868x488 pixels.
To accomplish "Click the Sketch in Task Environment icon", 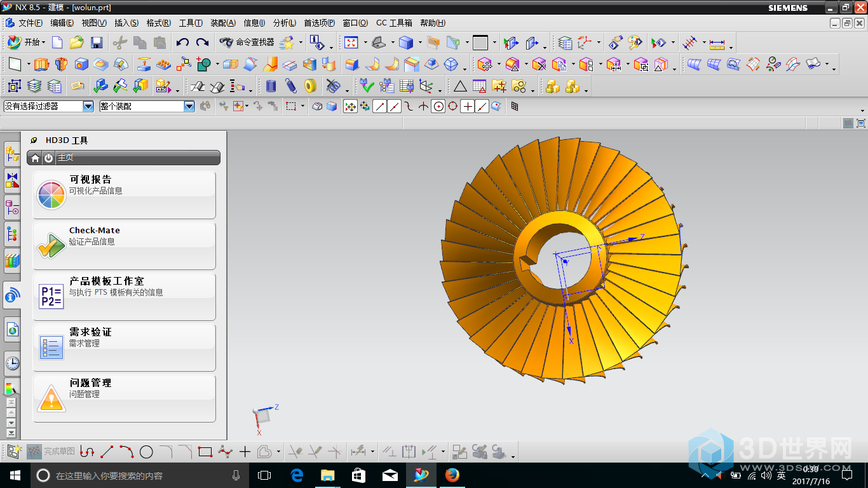I will 14,452.
